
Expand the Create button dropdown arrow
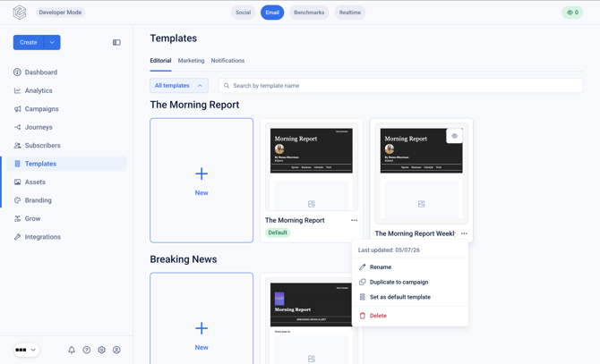point(52,42)
